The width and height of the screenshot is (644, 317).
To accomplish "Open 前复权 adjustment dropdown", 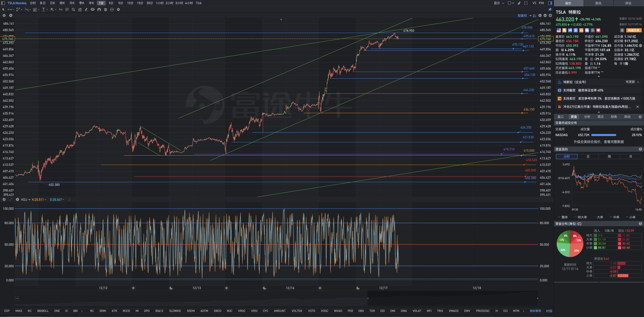I will point(524,16).
